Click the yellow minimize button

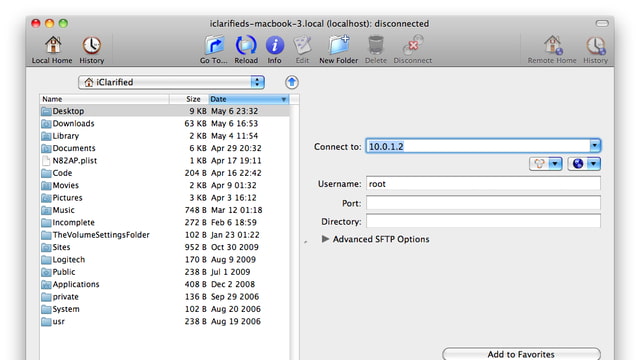[49, 23]
